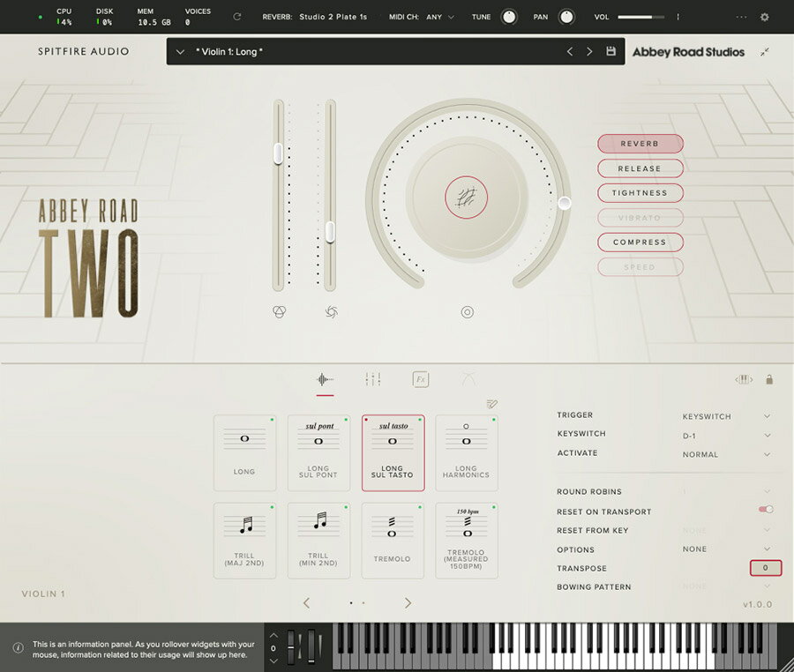
Task: Click the refresh icon beside Voices
Action: 236,17
